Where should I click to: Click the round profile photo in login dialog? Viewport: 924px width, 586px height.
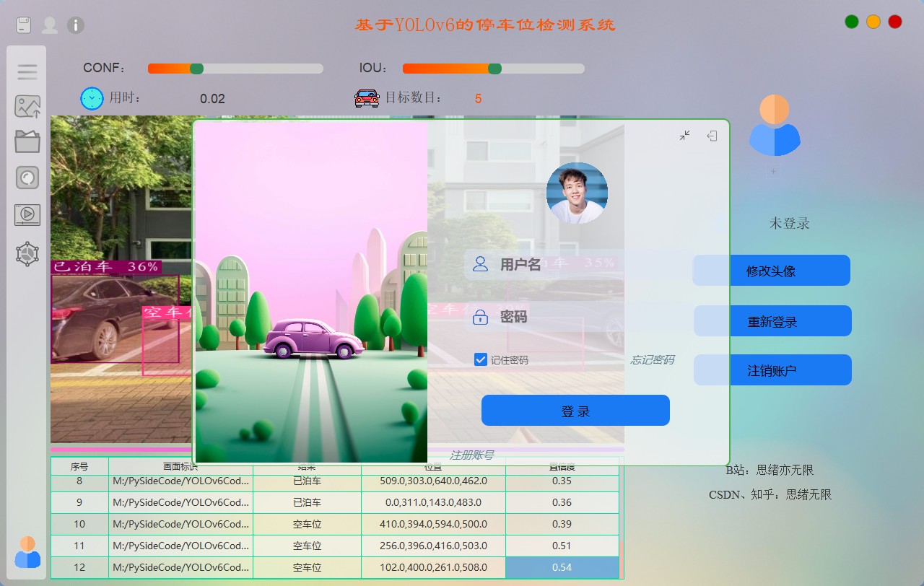tap(577, 193)
